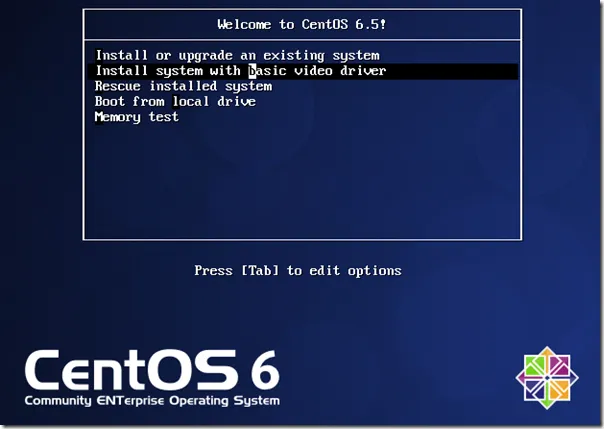This screenshot has width=604, height=429.
Task: Select "Boot from local drive" option
Action: point(175,102)
